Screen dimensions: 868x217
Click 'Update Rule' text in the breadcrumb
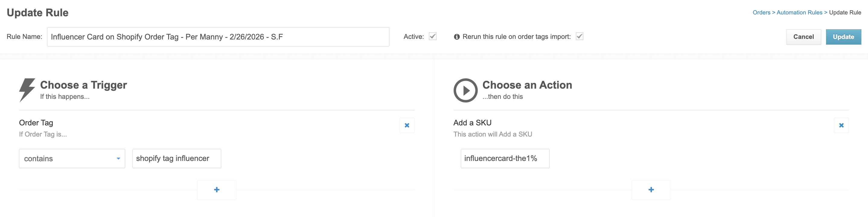(x=845, y=12)
